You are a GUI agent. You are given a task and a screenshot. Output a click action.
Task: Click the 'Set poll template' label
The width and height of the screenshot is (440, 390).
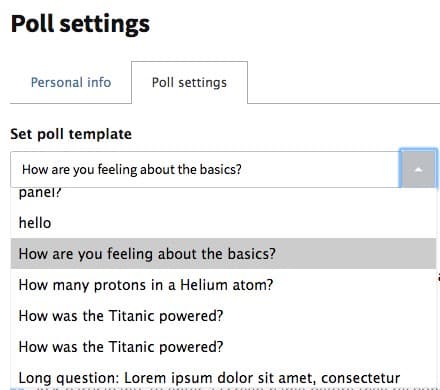tap(71, 134)
